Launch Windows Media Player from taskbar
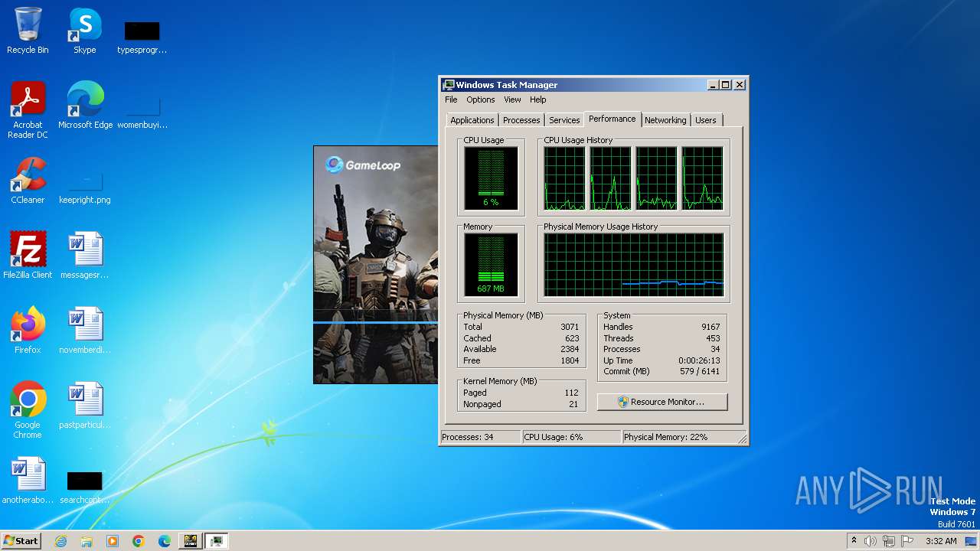980x551 pixels. (113, 541)
